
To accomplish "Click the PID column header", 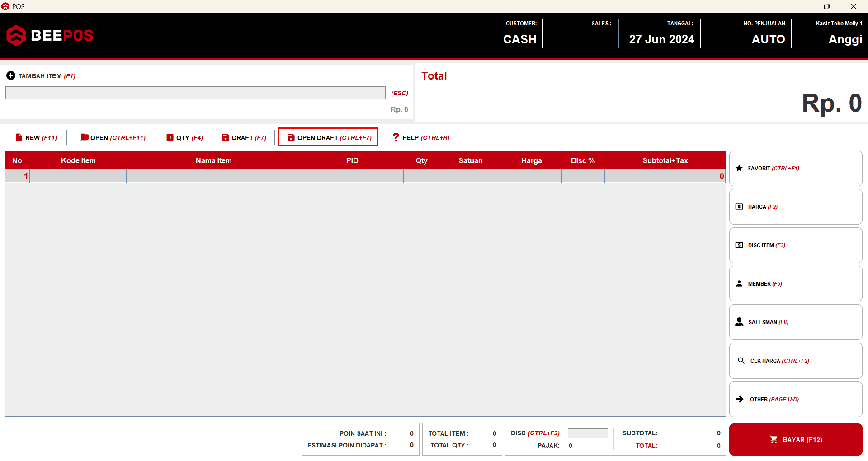I will coord(352,160).
